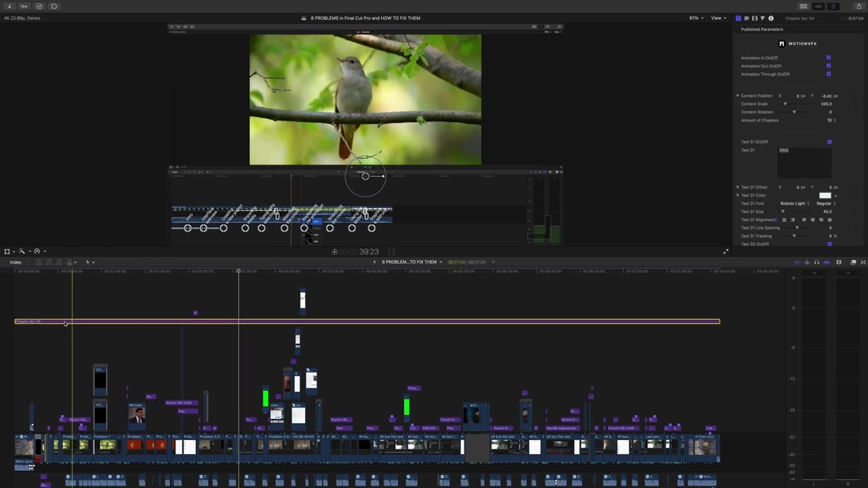The width and height of the screenshot is (868, 488).
Task: Open the timeline Index button
Action: (16, 262)
